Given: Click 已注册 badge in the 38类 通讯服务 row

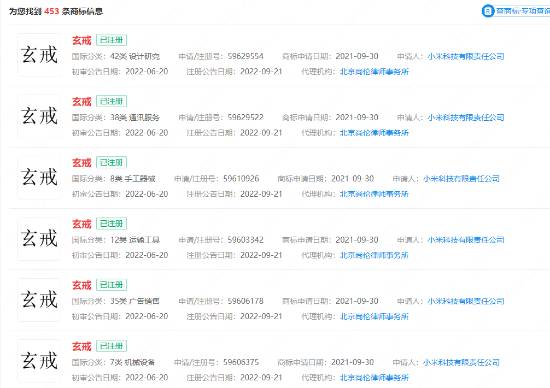Looking at the screenshot, I should click(x=112, y=101).
